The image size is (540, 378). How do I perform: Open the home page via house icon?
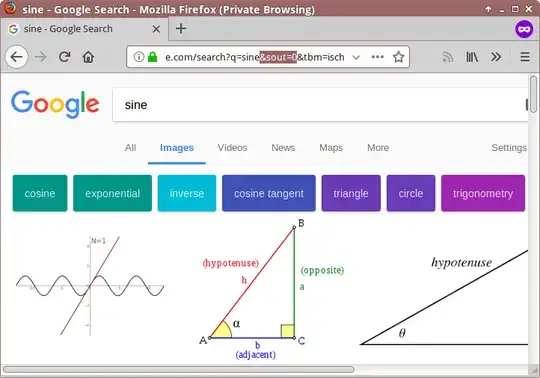(x=88, y=57)
